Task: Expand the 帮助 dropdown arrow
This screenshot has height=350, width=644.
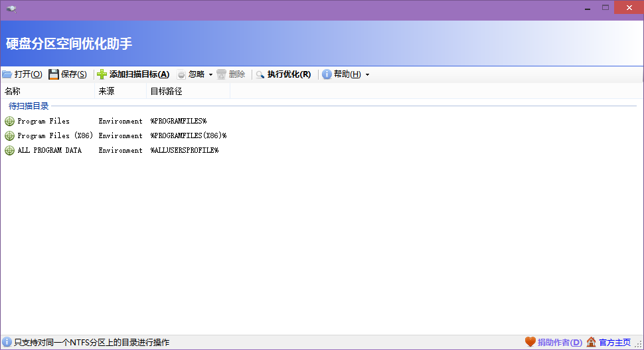Action: click(x=367, y=75)
